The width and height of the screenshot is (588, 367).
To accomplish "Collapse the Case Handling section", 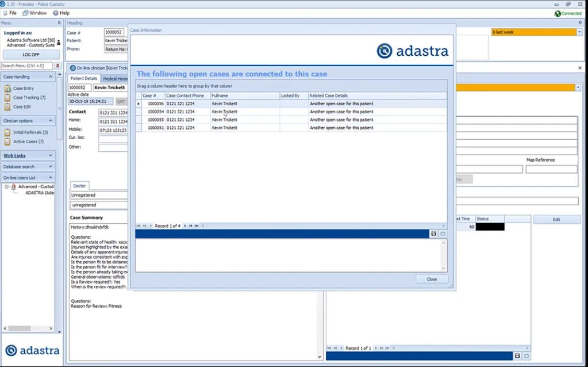I will pos(50,77).
